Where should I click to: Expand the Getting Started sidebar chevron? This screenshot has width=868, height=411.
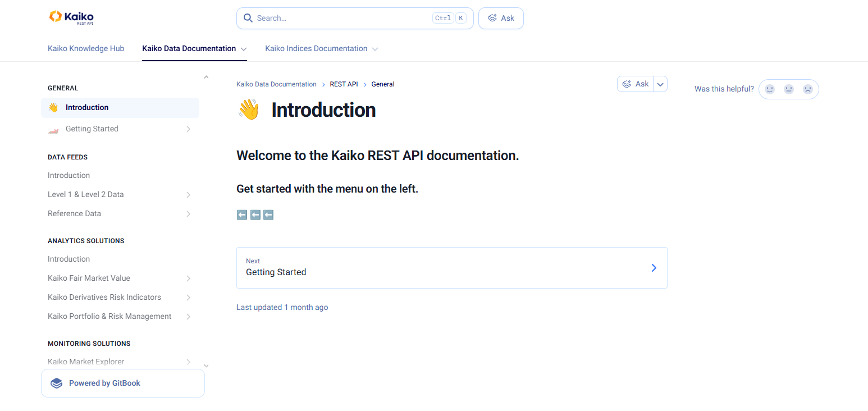[189, 129]
